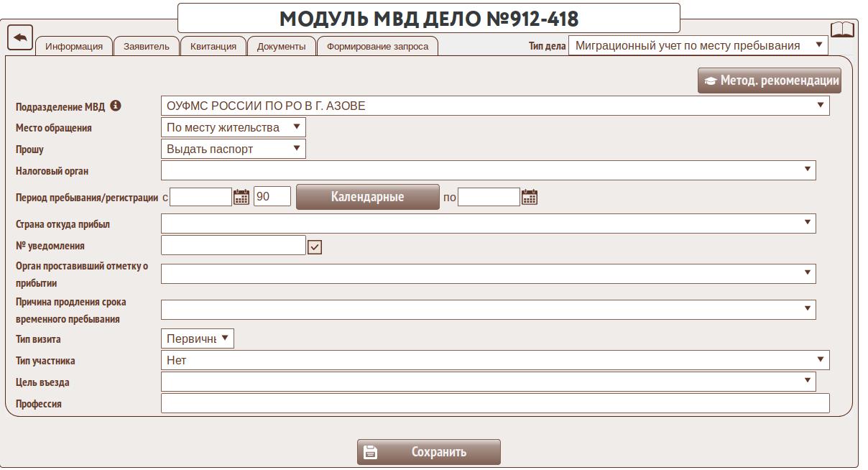Toggle the checkbox next to № уведомления
Image resolution: width=868 pixels, height=470 pixels.
(x=315, y=247)
